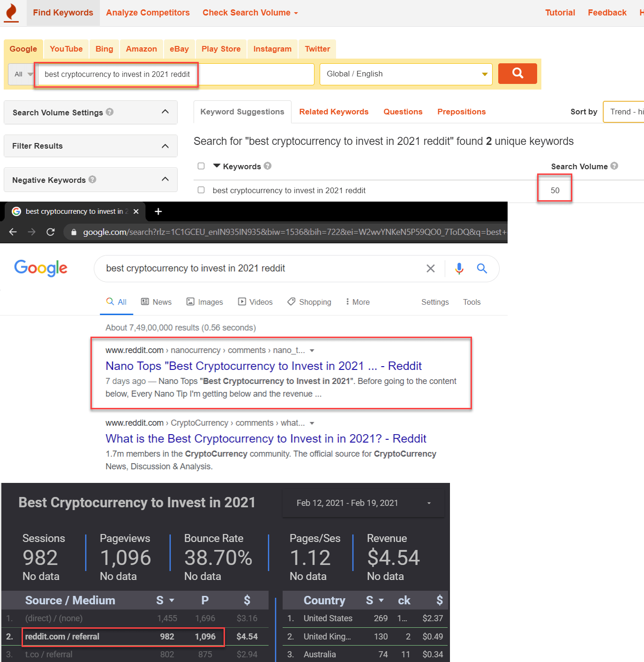Viewport: 644px width, 662px height.
Task: Clear the Google search box
Action: point(430,268)
